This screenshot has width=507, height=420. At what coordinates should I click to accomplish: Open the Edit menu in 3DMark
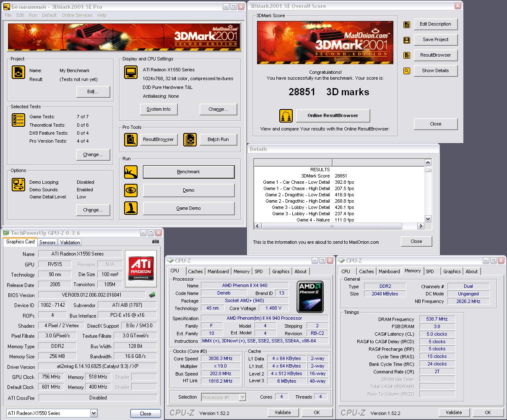[x=20, y=15]
